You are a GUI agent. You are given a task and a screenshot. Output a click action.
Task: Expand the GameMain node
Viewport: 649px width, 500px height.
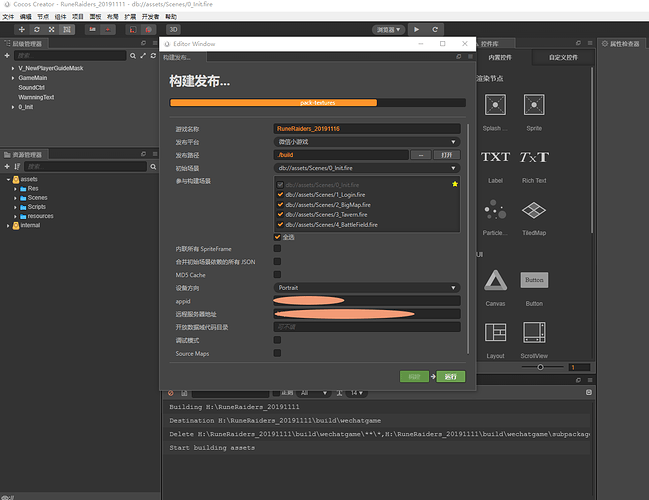point(13,78)
